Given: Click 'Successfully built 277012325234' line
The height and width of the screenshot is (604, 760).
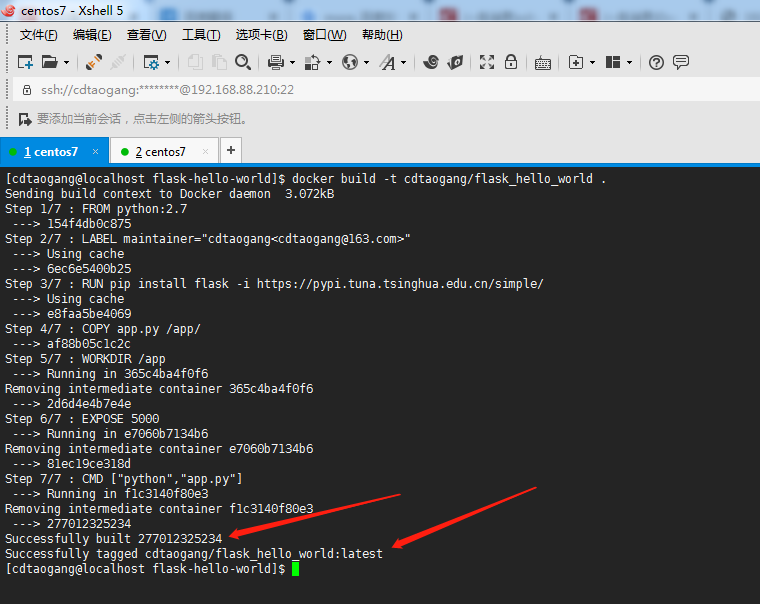Looking at the screenshot, I should 113,539.
